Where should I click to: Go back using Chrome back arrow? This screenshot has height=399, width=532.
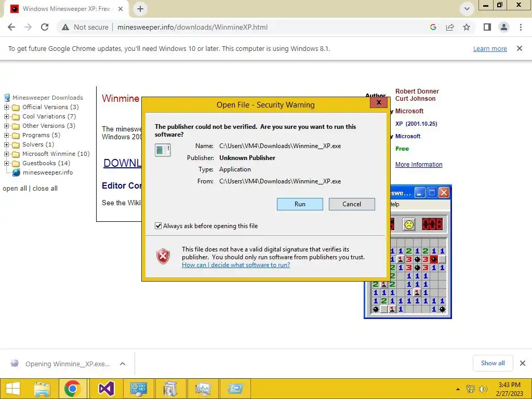coord(11,27)
